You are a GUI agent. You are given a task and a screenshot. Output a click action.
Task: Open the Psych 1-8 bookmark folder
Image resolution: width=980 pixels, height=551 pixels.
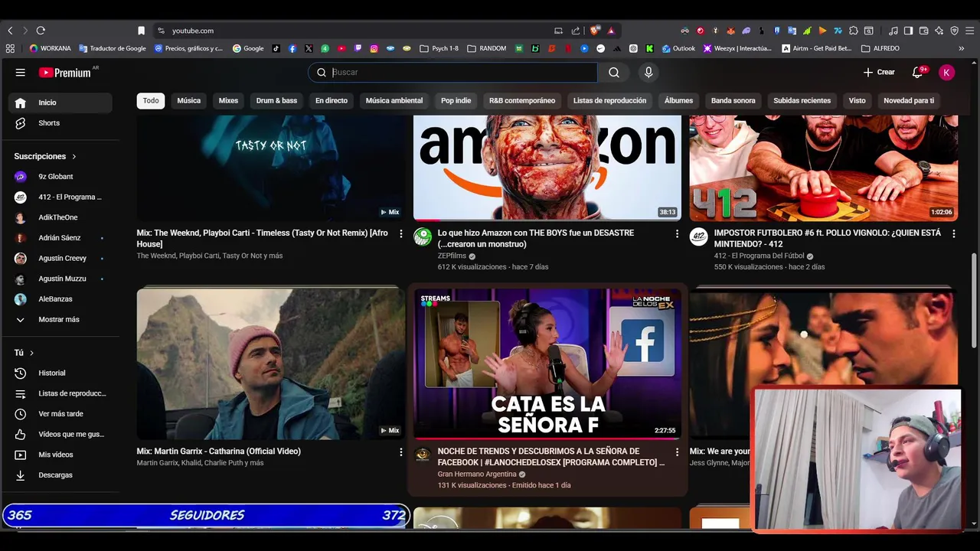[440, 48]
